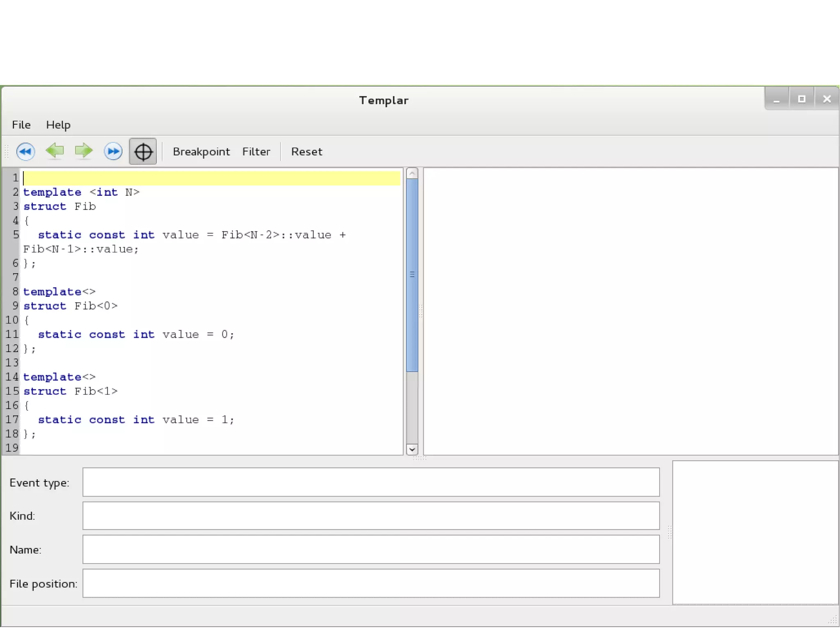840x630 pixels.
Task: Click into the Name field
Action: [371, 549]
